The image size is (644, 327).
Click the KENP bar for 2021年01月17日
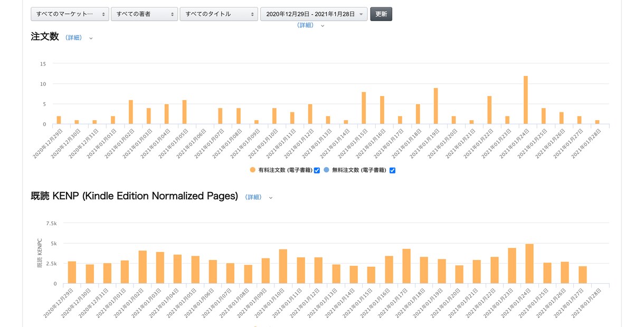406,266
